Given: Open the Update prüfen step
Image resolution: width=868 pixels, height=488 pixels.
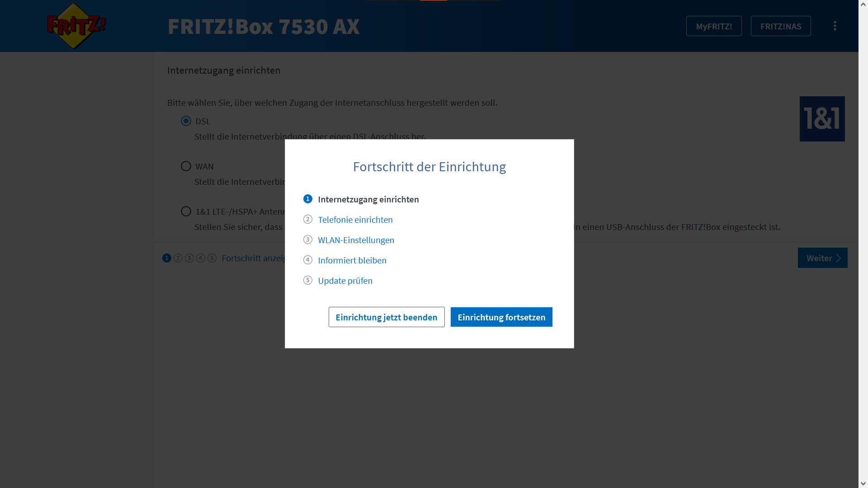Looking at the screenshot, I should 345,281.
